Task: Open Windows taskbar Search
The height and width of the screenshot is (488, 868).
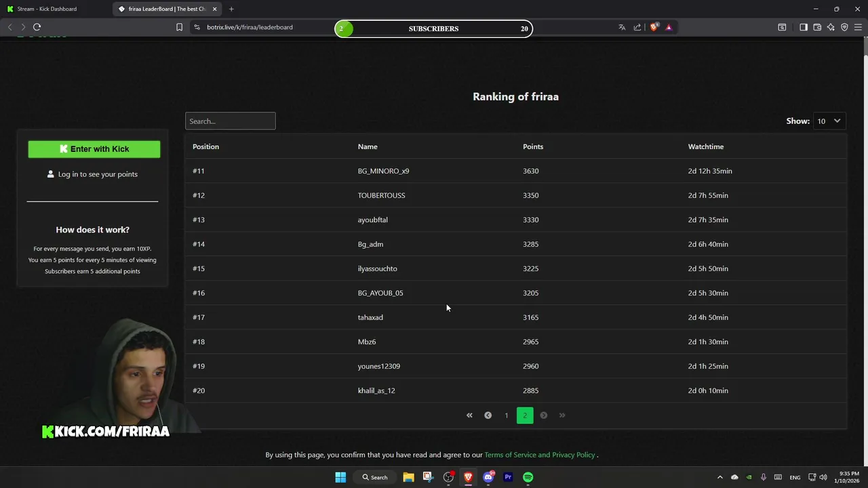Action: (375, 477)
